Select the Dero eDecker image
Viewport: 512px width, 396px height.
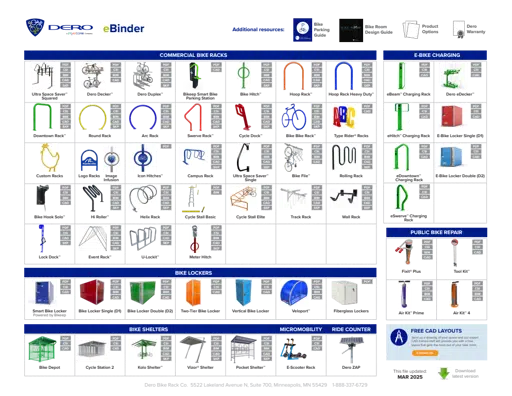point(452,78)
